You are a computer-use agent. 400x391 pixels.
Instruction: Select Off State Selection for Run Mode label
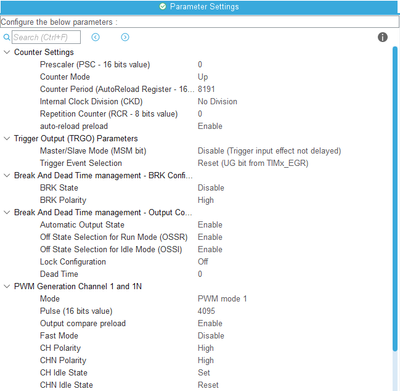[114, 237]
